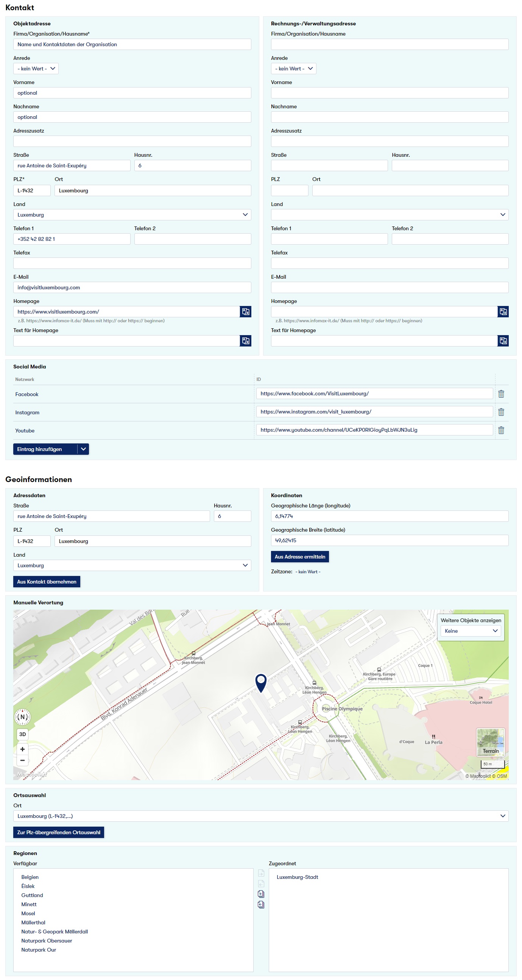This screenshot has width=522, height=980.
Task: Click the PLZ field in Objektadresse
Action: [x=32, y=190]
